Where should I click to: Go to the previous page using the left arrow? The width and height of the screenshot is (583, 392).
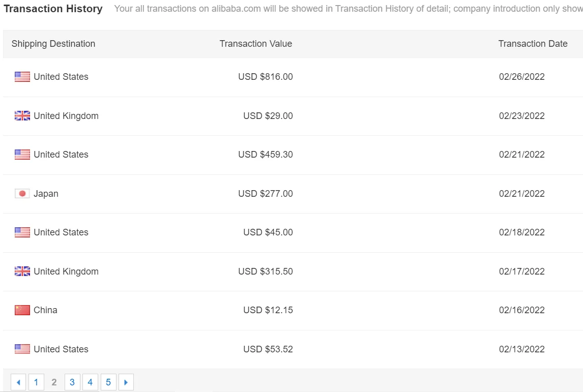(x=18, y=382)
